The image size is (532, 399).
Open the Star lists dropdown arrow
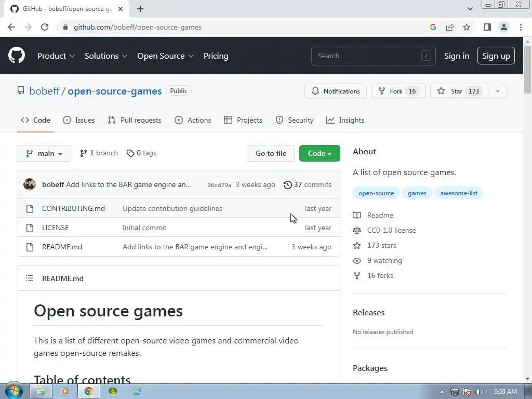[497, 91]
